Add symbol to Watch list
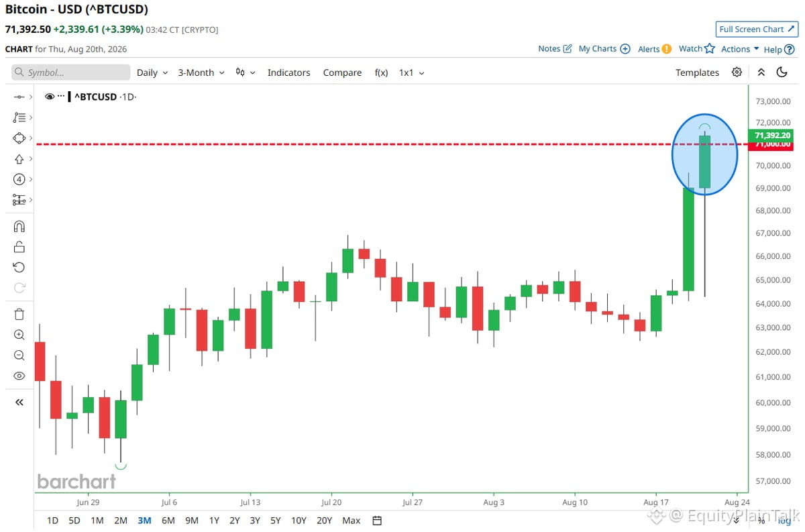This screenshot has width=805, height=532. (697, 49)
